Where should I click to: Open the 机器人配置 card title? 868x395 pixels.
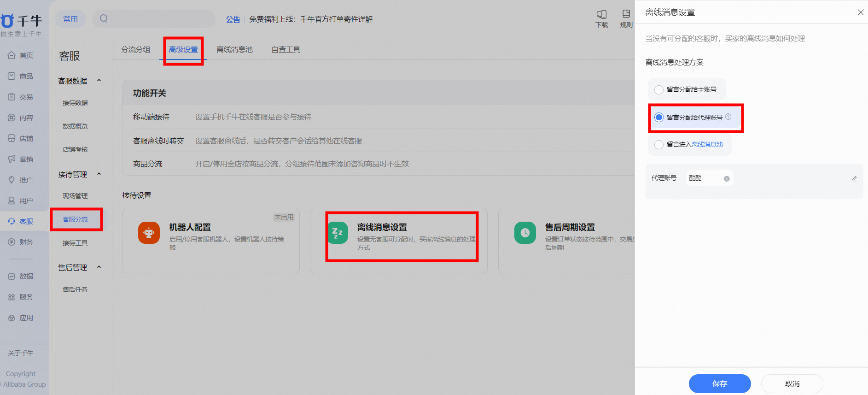190,227
